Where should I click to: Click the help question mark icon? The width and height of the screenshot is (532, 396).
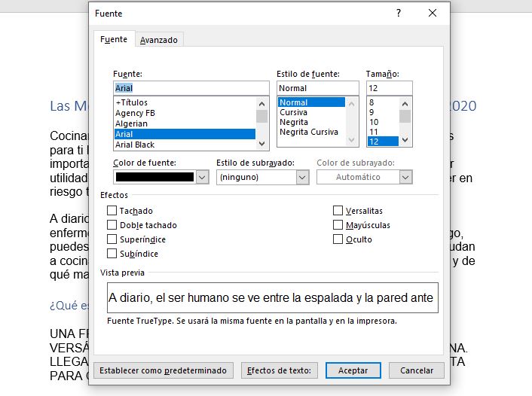point(399,13)
